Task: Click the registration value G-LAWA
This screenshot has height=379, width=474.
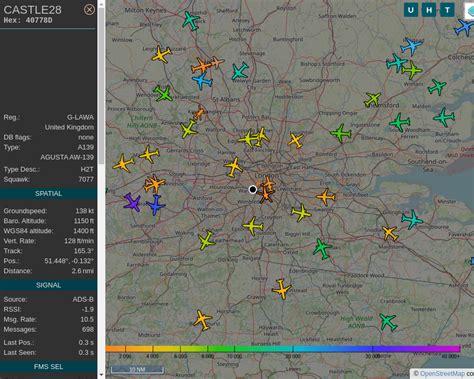Action: [x=80, y=117]
